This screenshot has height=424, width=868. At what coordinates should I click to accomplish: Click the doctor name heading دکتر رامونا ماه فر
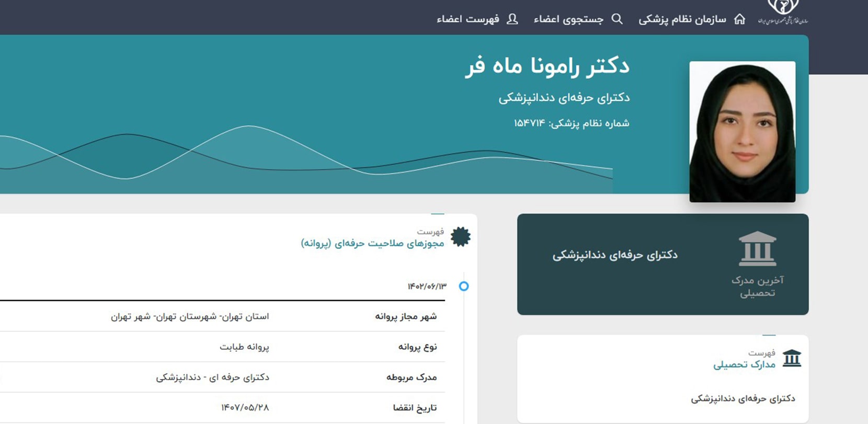click(x=547, y=66)
